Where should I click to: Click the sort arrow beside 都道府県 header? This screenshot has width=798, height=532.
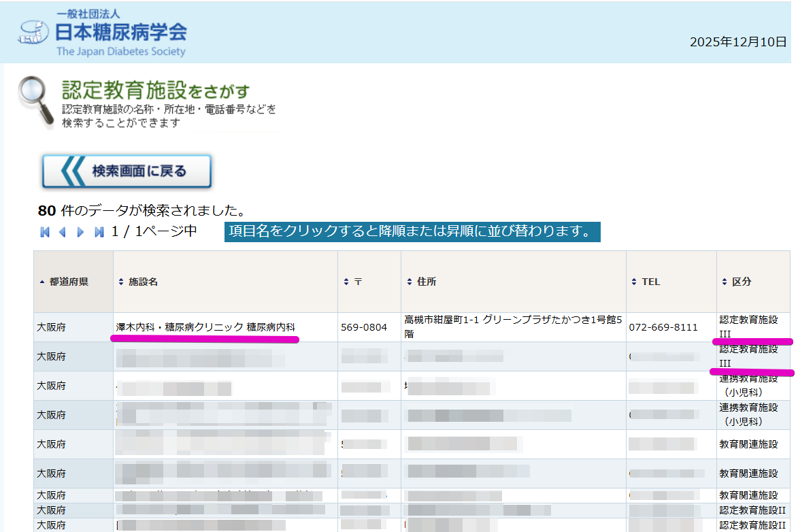pyautogui.click(x=43, y=282)
